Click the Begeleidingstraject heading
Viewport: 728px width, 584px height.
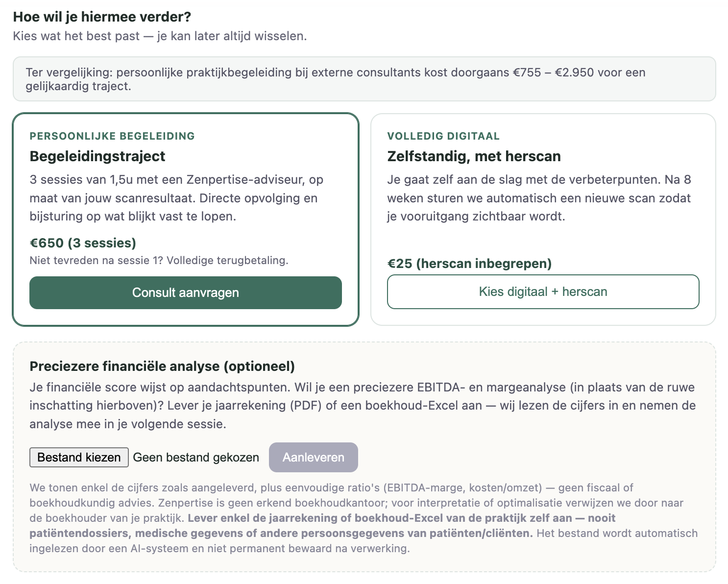point(97,156)
